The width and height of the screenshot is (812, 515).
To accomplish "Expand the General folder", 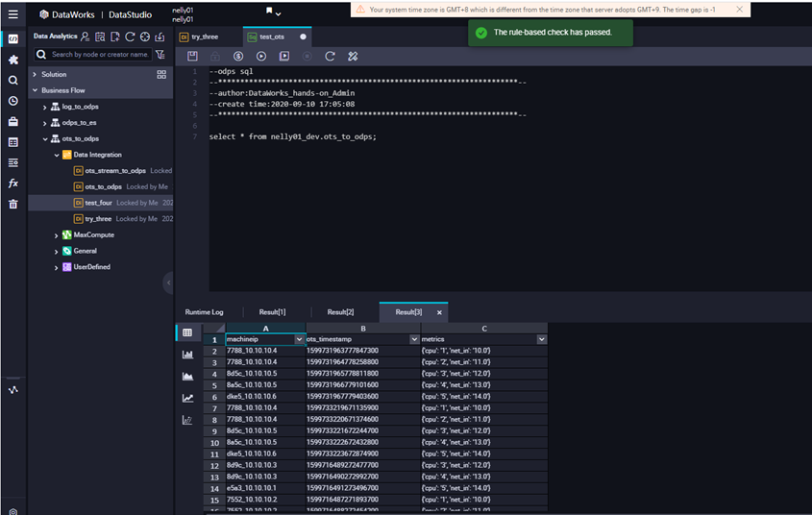I will click(x=56, y=252).
